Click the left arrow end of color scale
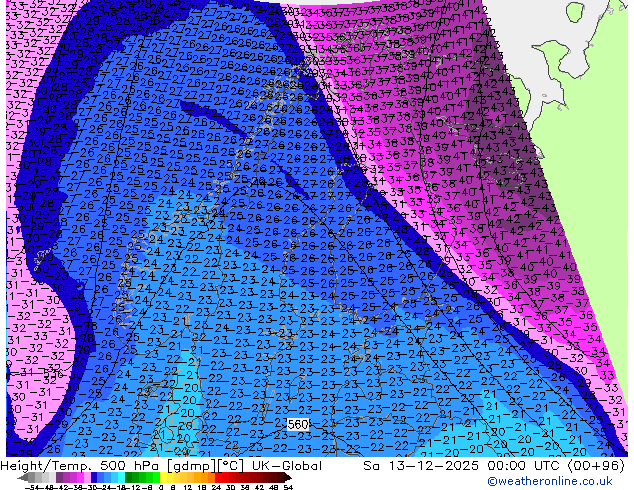 tap(22, 477)
